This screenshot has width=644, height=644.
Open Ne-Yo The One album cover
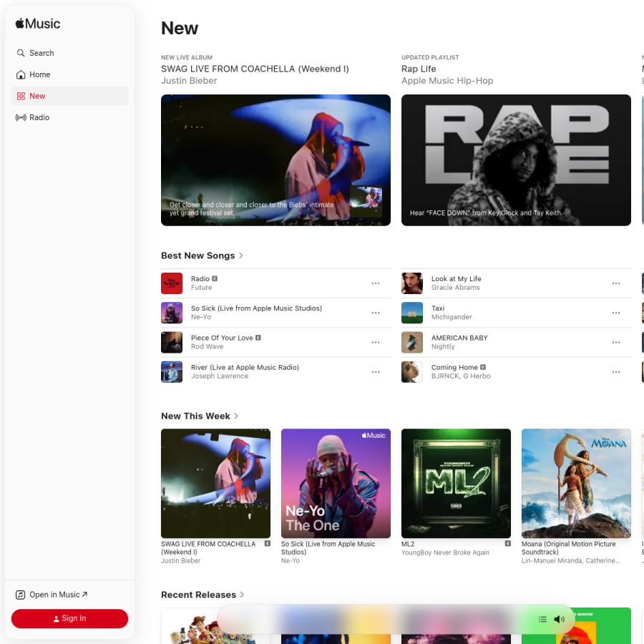336,484
